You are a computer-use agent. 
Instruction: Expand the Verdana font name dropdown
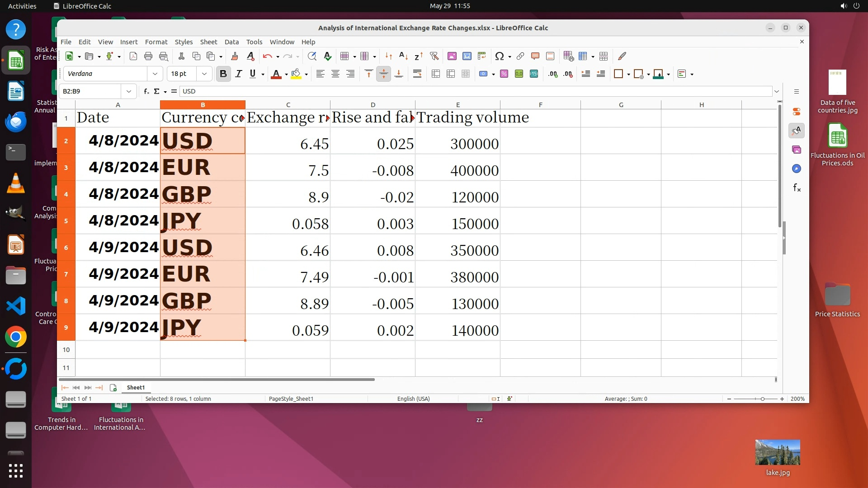point(155,74)
